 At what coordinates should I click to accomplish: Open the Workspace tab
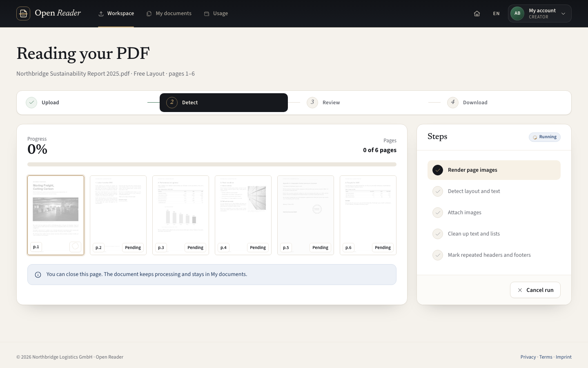coord(116,13)
